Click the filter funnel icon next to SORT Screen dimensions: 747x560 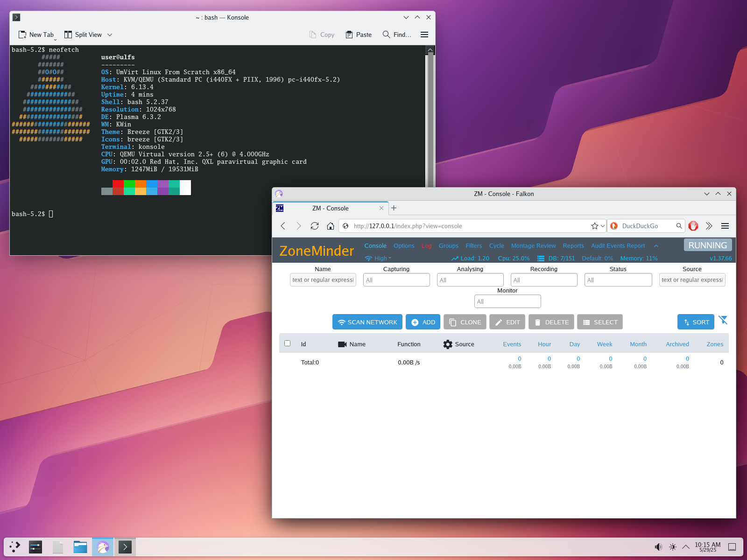pos(723,320)
